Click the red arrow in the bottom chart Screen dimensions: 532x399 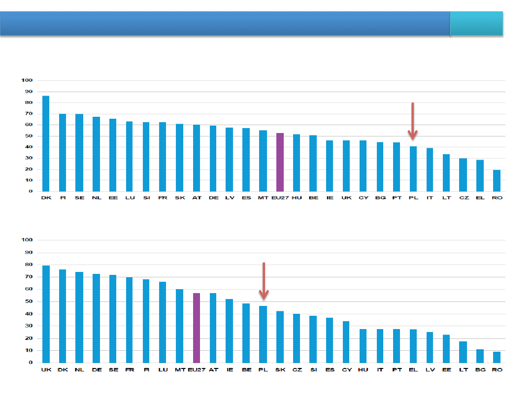264,281
